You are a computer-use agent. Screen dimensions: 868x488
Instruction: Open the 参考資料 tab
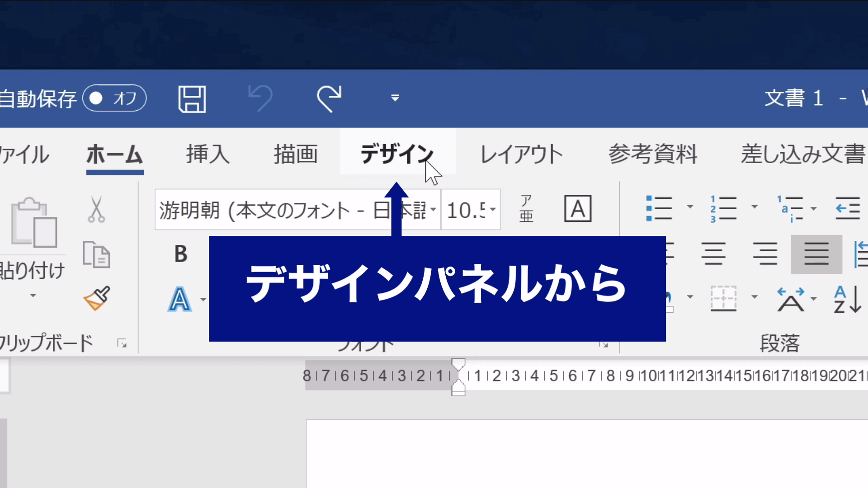click(653, 154)
